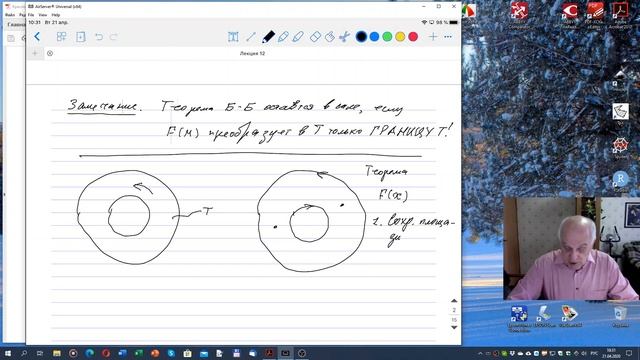Open Microsoft Store from the taskbar
The image size is (640, 360).
187,353
